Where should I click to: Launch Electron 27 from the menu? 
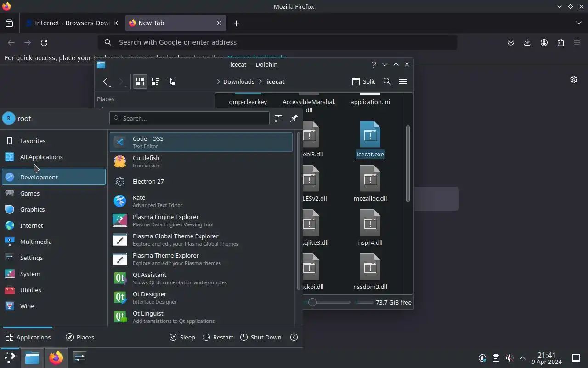201,181
